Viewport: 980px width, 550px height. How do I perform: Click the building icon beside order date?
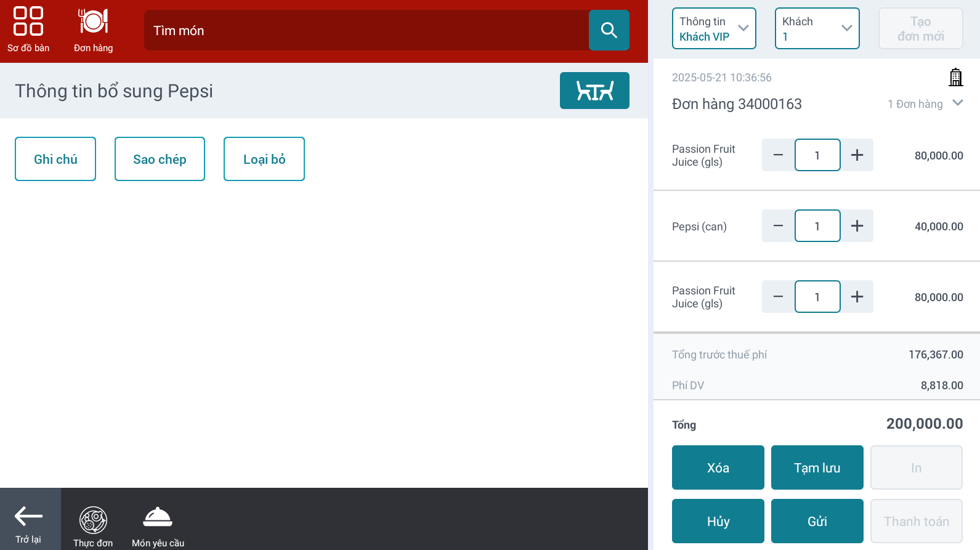(955, 78)
